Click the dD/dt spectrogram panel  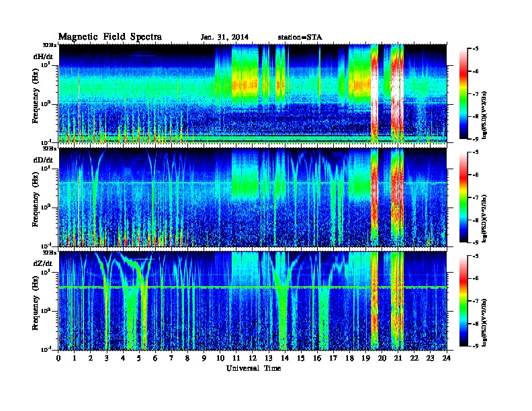click(x=253, y=197)
